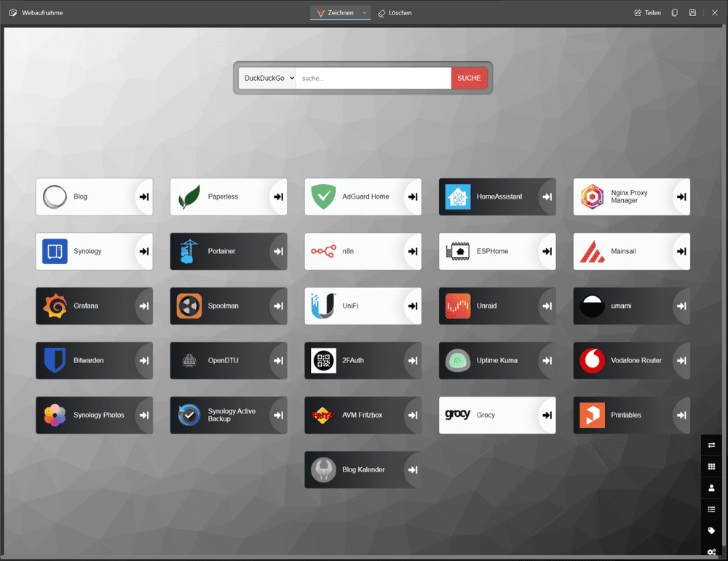The width and height of the screenshot is (728, 561).
Task: Click the Paperless tile's arrow link
Action: pyautogui.click(x=278, y=196)
